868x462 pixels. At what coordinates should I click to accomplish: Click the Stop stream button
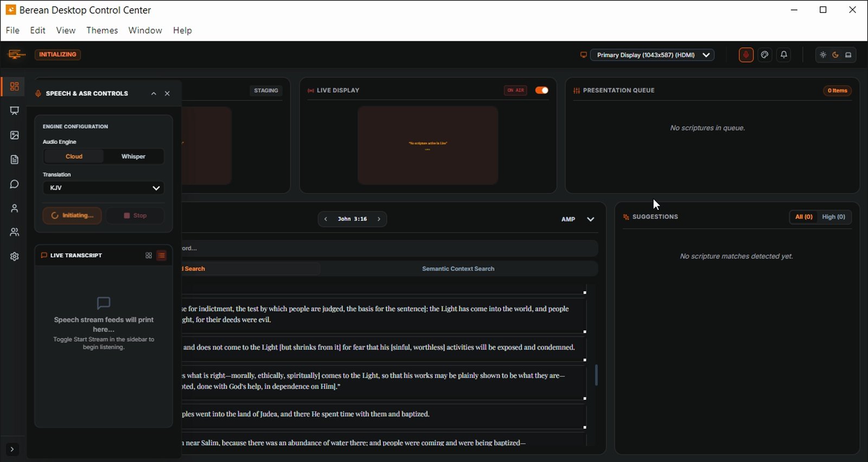(x=135, y=215)
